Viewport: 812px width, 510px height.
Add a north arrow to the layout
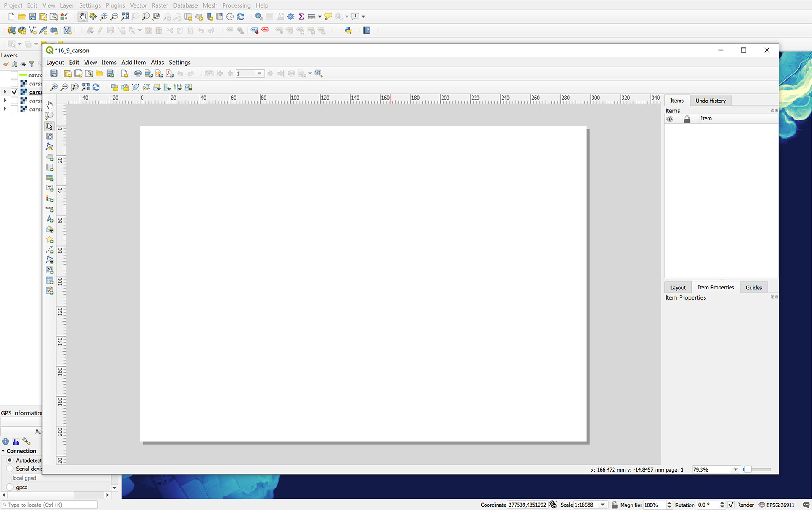click(49, 219)
